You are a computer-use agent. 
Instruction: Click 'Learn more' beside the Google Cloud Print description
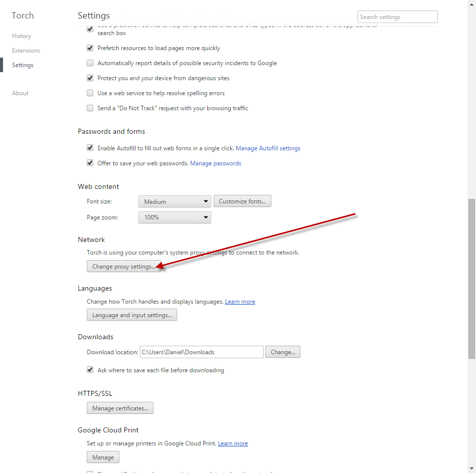[x=233, y=443]
